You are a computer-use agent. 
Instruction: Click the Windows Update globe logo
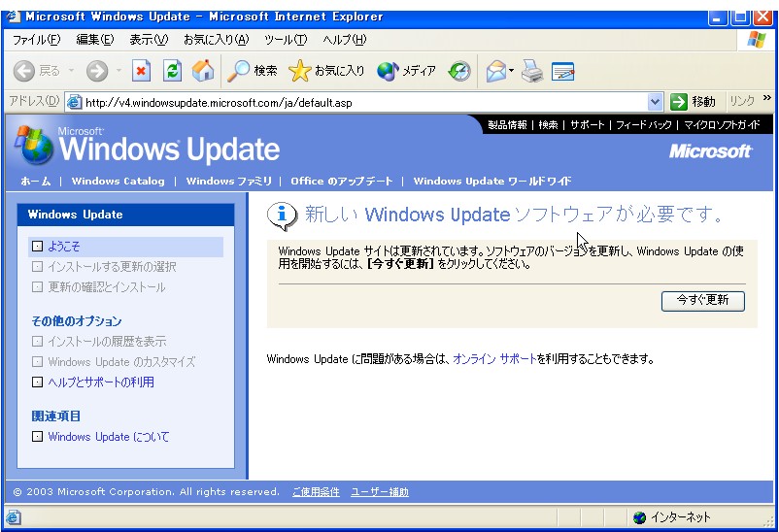tap(34, 145)
